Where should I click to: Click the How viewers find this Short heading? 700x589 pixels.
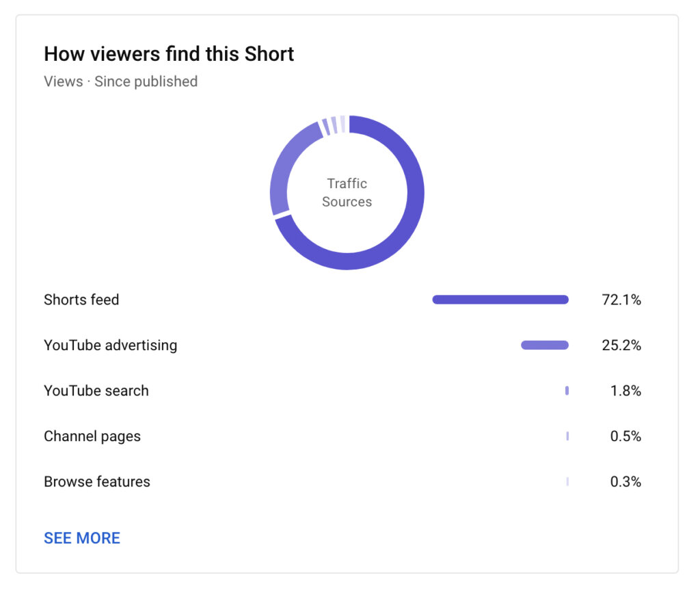(169, 54)
